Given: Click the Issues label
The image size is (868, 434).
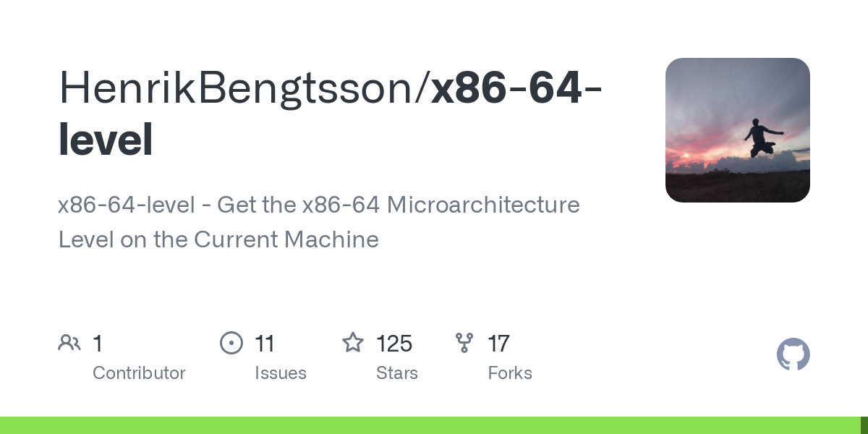Looking at the screenshot, I should pos(281,373).
